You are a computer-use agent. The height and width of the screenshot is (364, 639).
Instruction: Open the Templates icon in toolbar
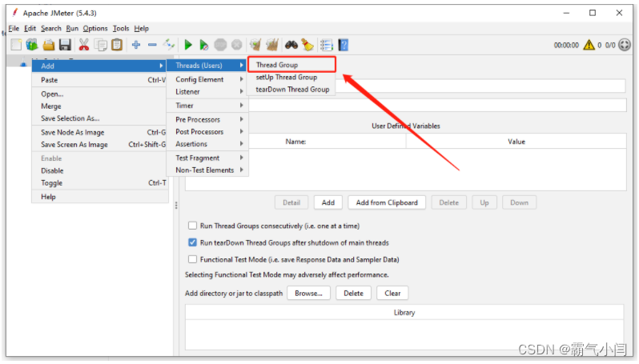pos(32,45)
